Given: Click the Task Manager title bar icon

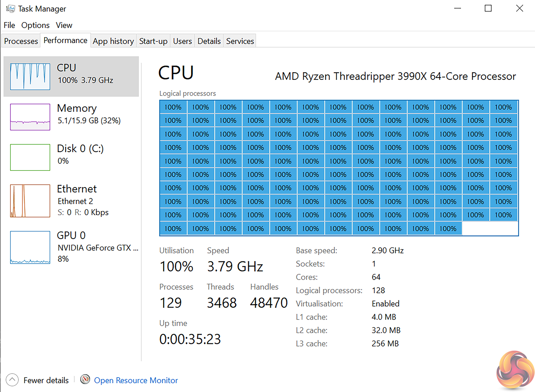Looking at the screenshot, I should click(x=10, y=9).
